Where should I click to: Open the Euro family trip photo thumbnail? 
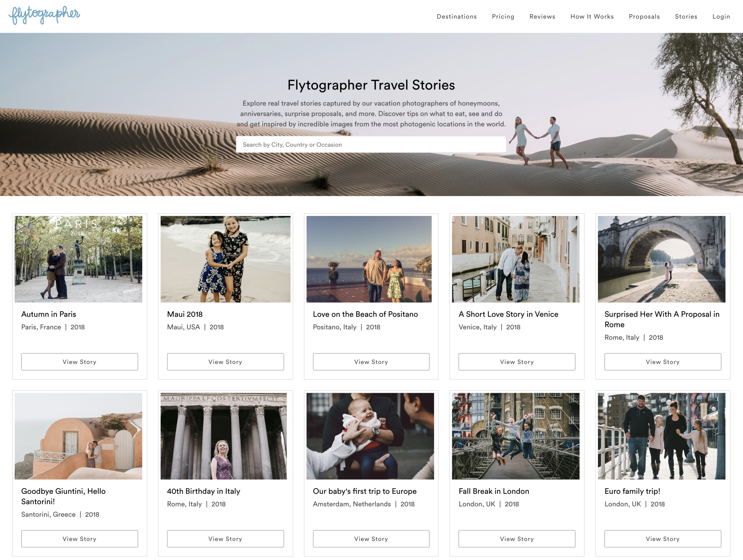point(661,436)
